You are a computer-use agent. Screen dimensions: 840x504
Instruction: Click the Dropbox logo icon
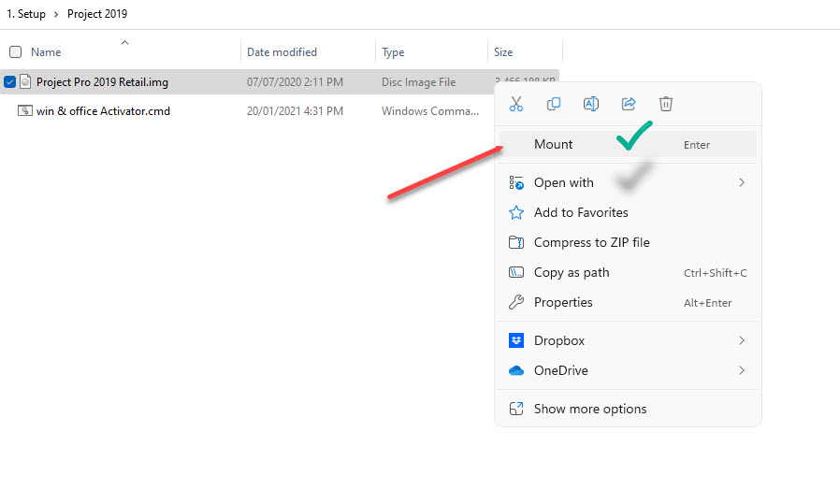(x=516, y=340)
